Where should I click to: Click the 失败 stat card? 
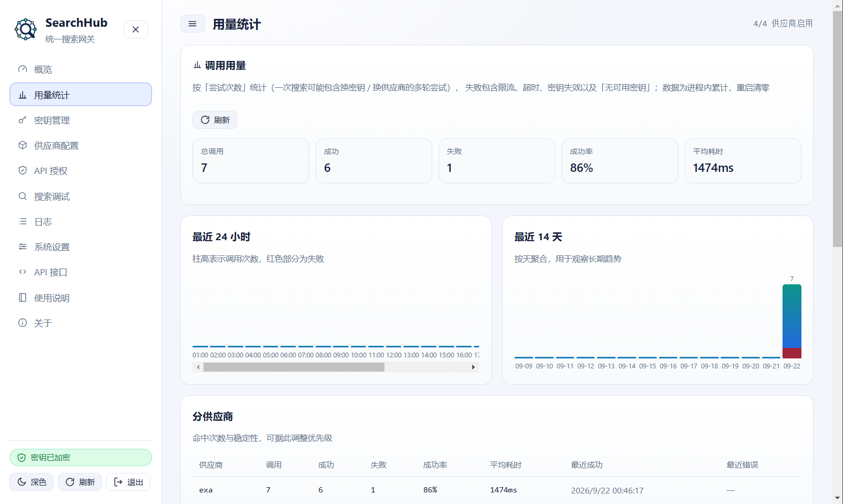497,161
